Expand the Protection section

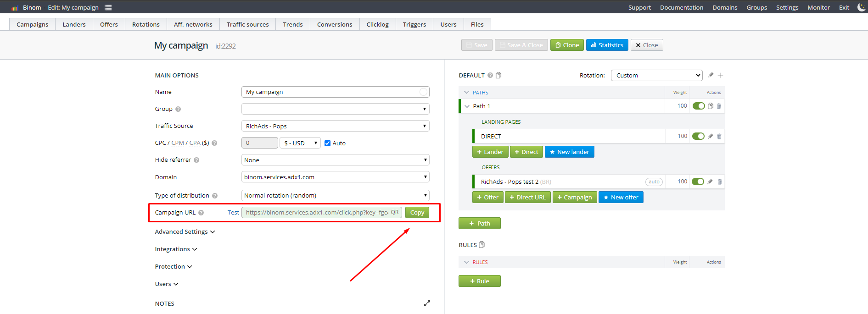point(174,267)
